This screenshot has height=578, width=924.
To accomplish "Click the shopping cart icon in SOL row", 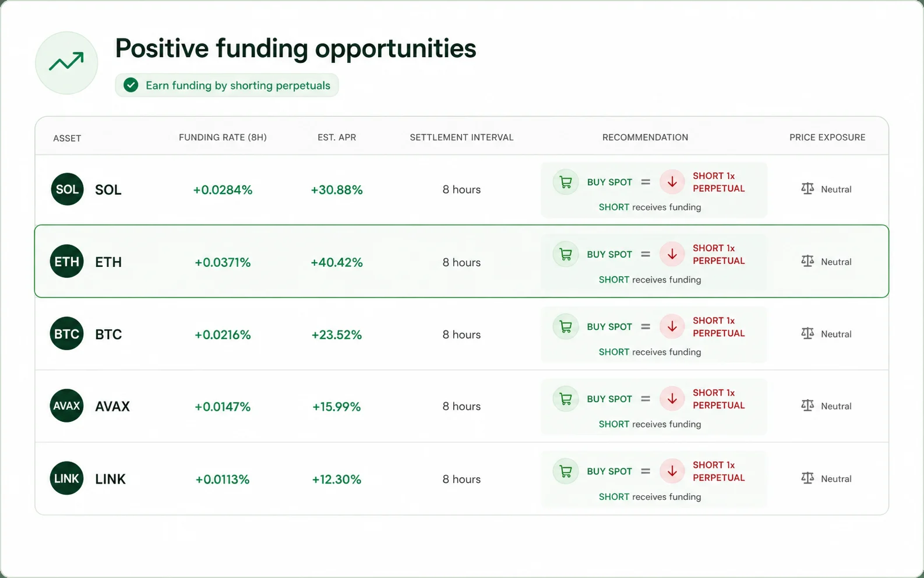I will (x=566, y=182).
